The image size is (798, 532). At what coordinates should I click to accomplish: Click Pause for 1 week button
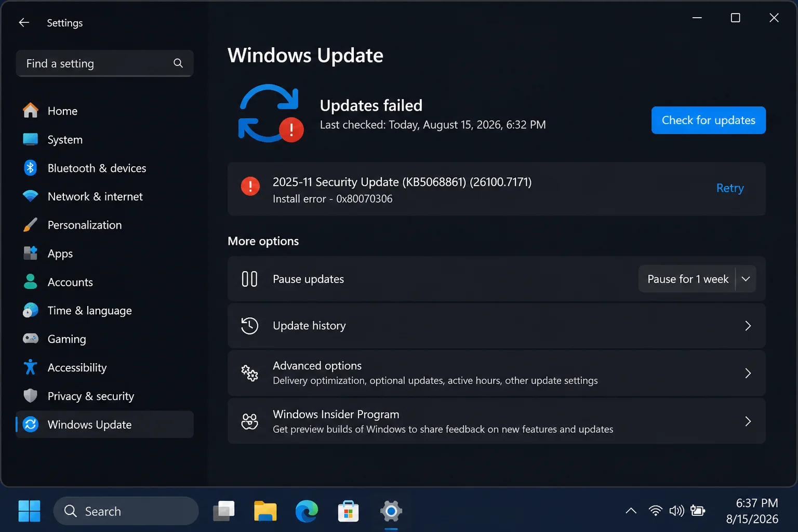[x=687, y=279]
